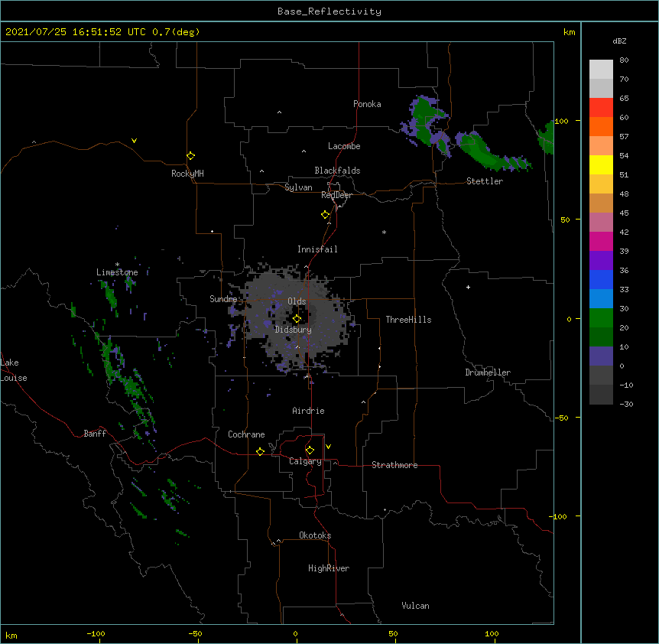
Task: Click the yellow diamond marker south of RedDeer
Action: [x=325, y=214]
